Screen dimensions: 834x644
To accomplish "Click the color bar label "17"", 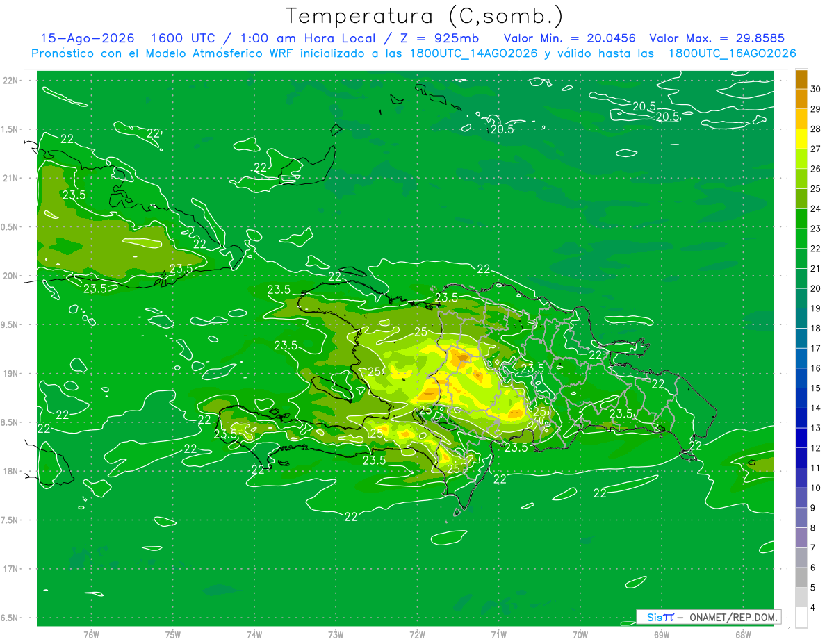I will point(816,349).
